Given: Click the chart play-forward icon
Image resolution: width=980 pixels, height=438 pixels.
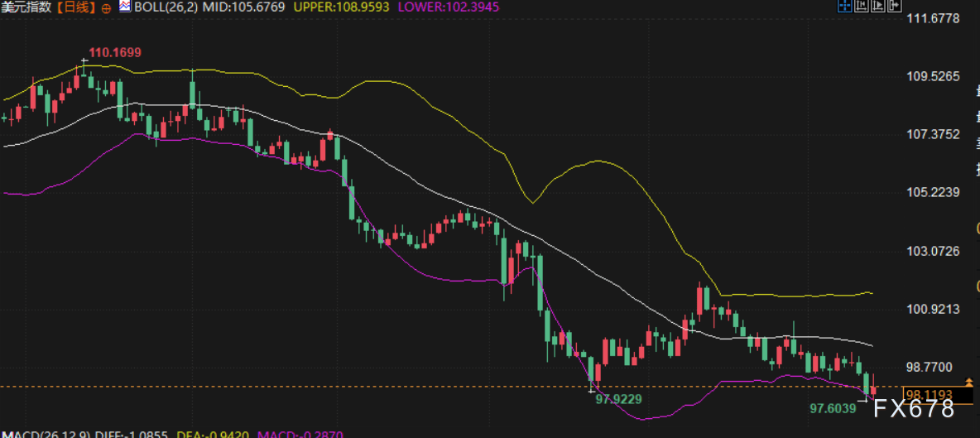Looking at the screenshot, I should coord(878,6).
